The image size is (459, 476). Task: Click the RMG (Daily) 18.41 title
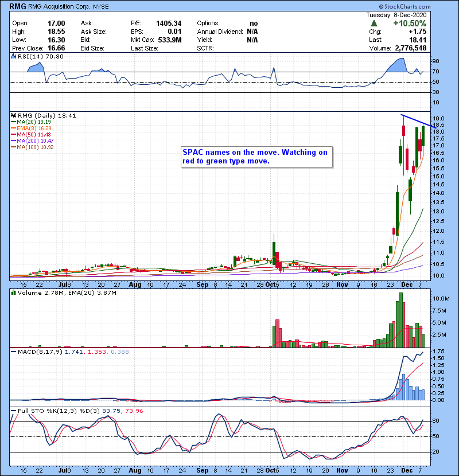47,116
